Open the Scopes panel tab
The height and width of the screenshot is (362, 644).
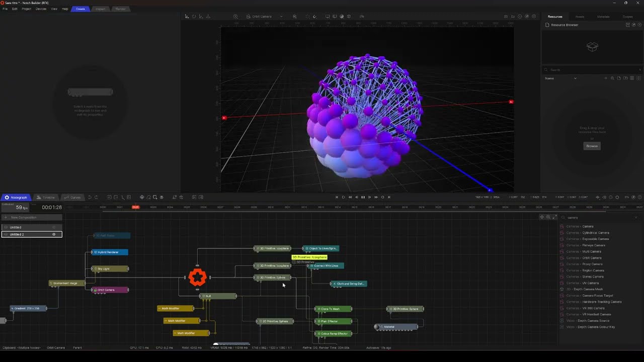coord(627,17)
